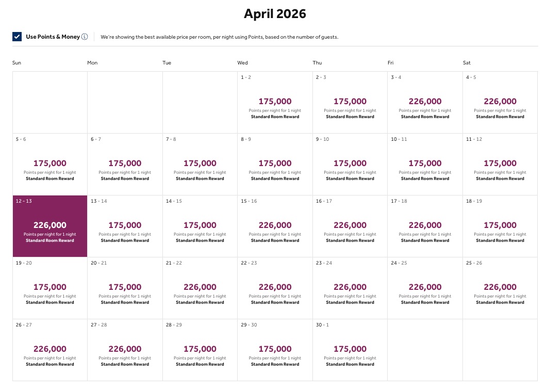Uncheck the Use Points & Money checkbox

[17, 37]
